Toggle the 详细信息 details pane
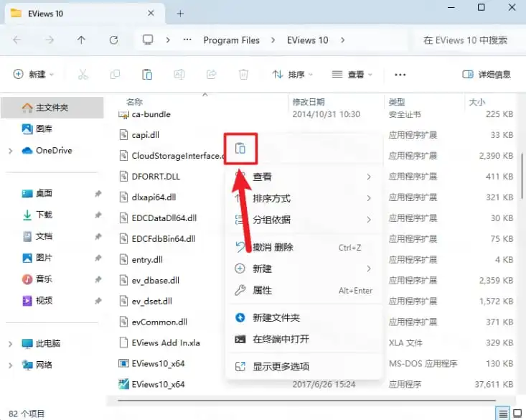Image resolution: width=526 pixels, height=420 pixels. (x=487, y=74)
